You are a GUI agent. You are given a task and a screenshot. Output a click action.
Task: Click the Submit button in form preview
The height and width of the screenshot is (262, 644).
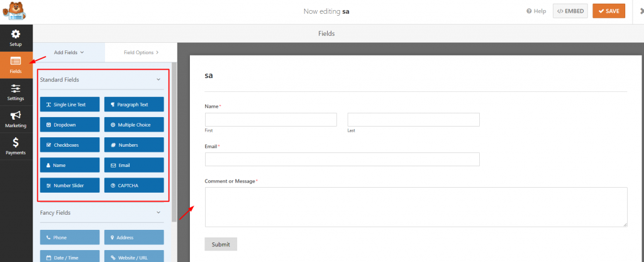tap(221, 244)
